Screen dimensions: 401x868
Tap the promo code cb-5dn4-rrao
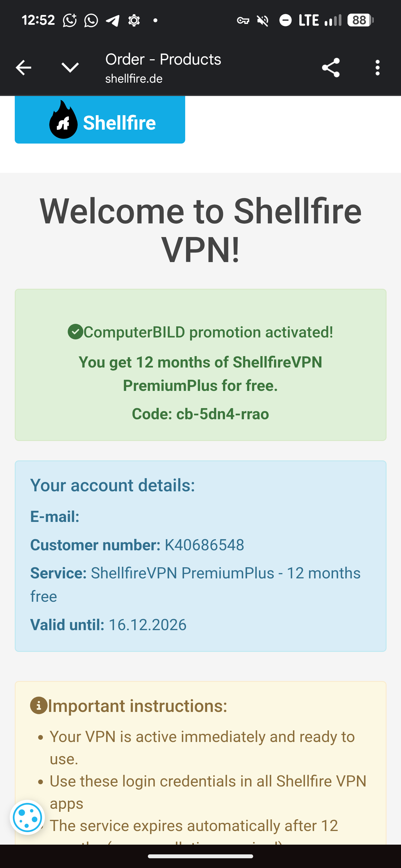point(222,414)
